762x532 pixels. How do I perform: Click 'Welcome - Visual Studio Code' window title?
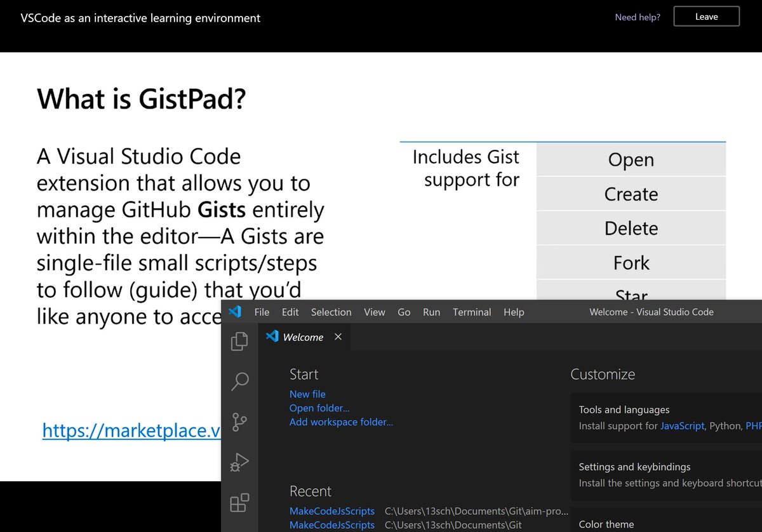pyautogui.click(x=652, y=312)
